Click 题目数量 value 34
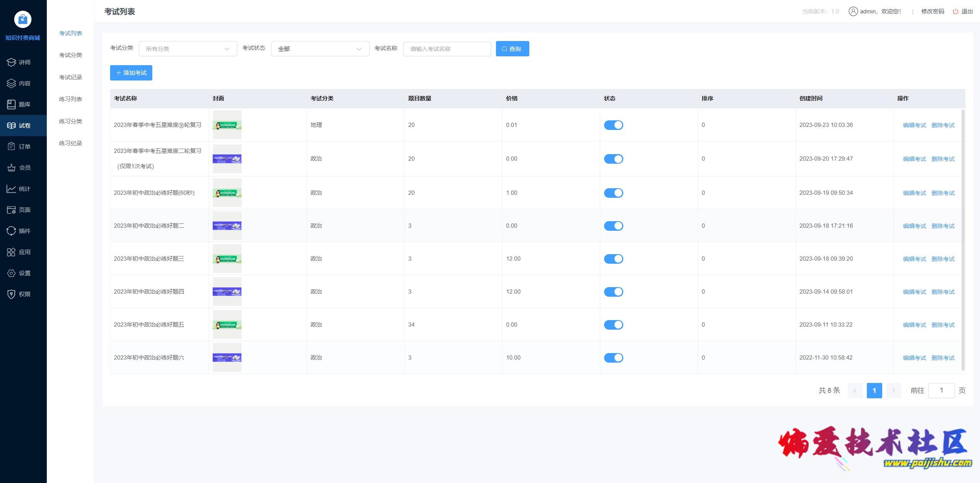980x483 pixels. (412, 325)
